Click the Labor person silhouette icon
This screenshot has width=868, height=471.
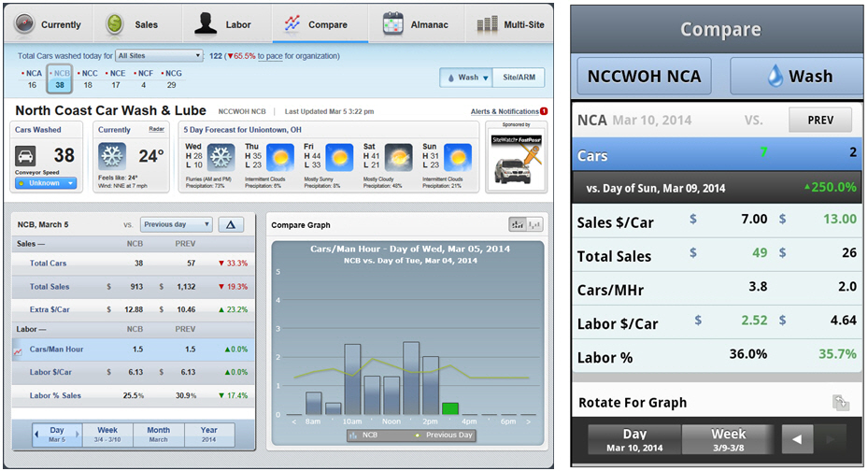[x=206, y=23]
